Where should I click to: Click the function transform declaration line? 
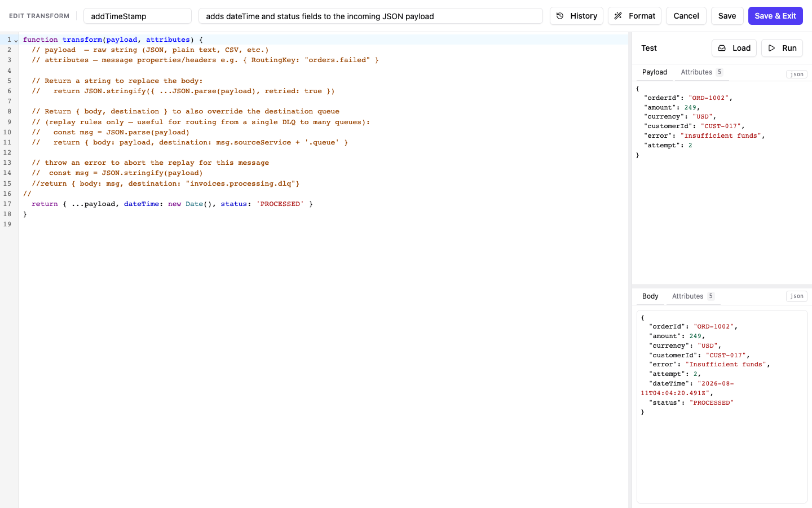[113, 40]
